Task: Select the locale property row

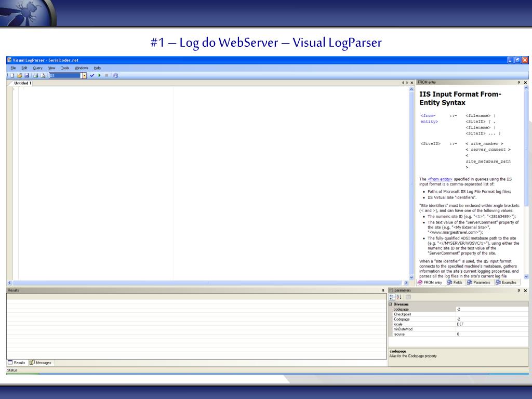Action: 458,324
